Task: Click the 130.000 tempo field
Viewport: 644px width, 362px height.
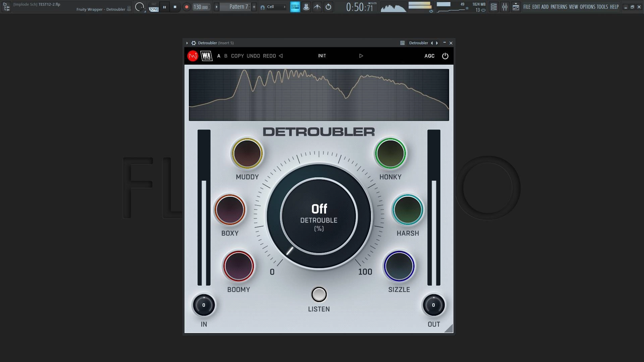Action: pos(201,7)
